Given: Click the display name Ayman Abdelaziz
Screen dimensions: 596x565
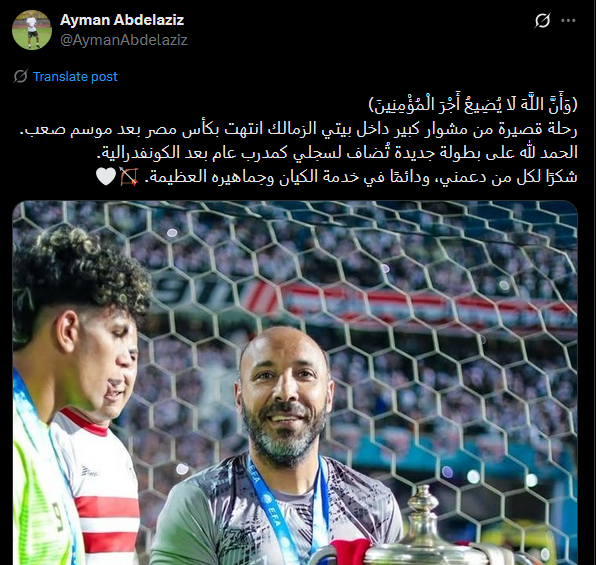Looking at the screenshot, I should pos(122,20).
